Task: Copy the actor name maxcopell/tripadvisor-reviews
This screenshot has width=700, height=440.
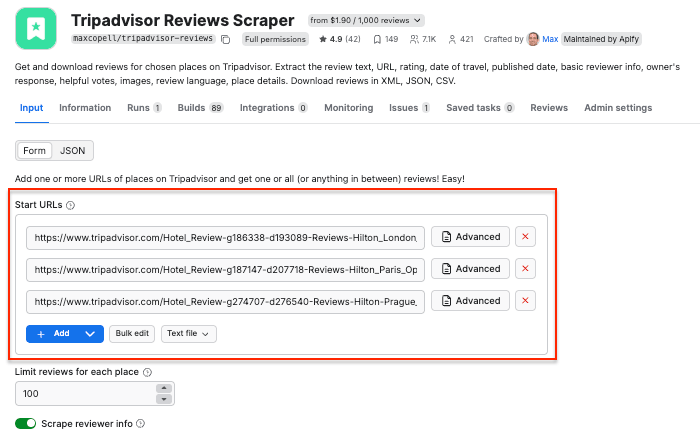Action: pyautogui.click(x=226, y=39)
